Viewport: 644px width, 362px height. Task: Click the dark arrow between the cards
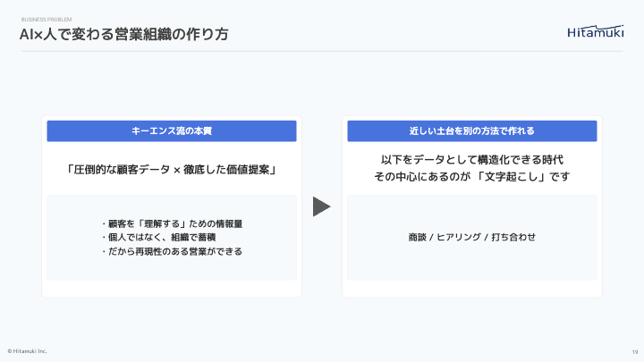click(322, 206)
